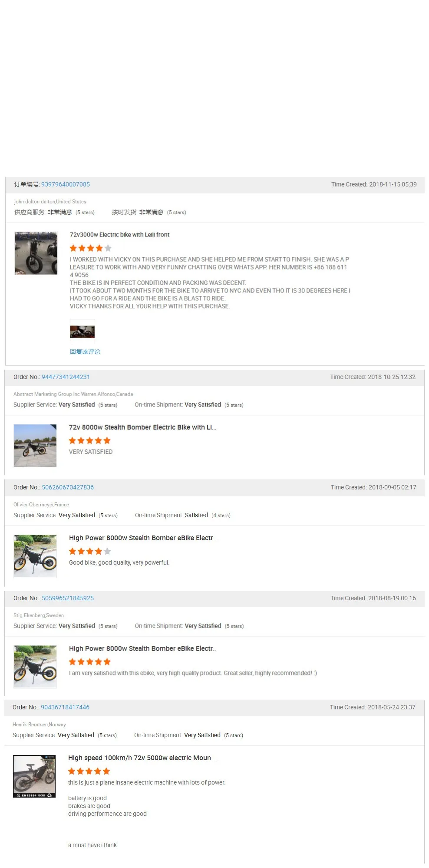Click the 72v 8000w Stealth Bomber title
429x868 pixels.
(142, 427)
